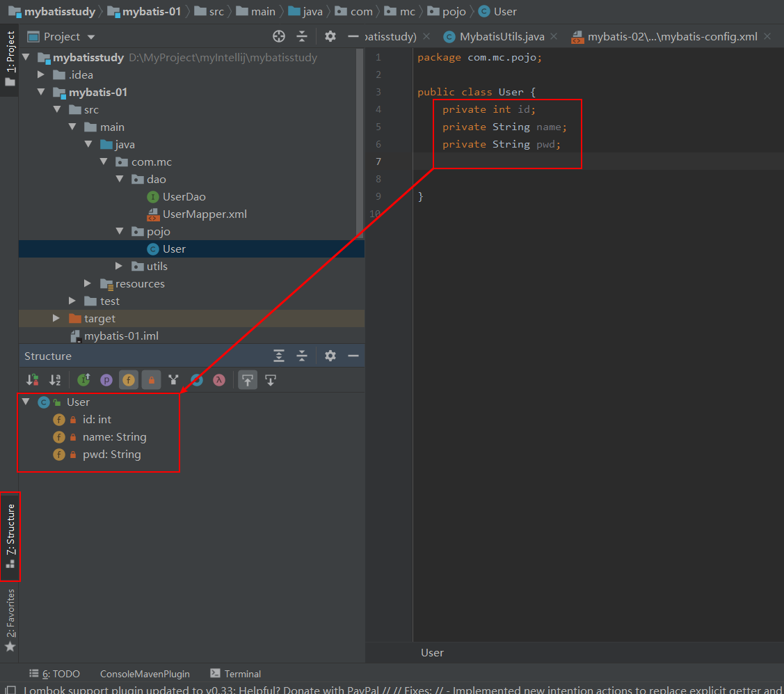This screenshot has width=784, height=694.
Task: Collapse all in Project panel
Action: [302, 36]
